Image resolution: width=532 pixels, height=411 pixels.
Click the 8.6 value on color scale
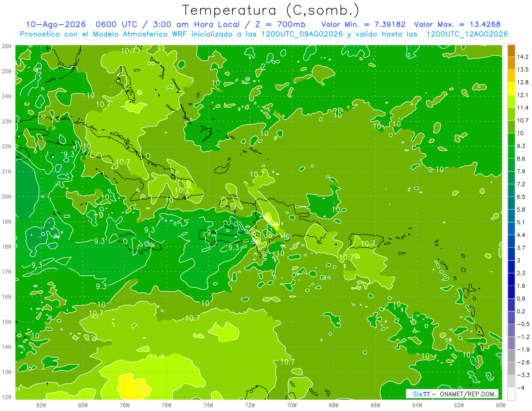(x=522, y=158)
